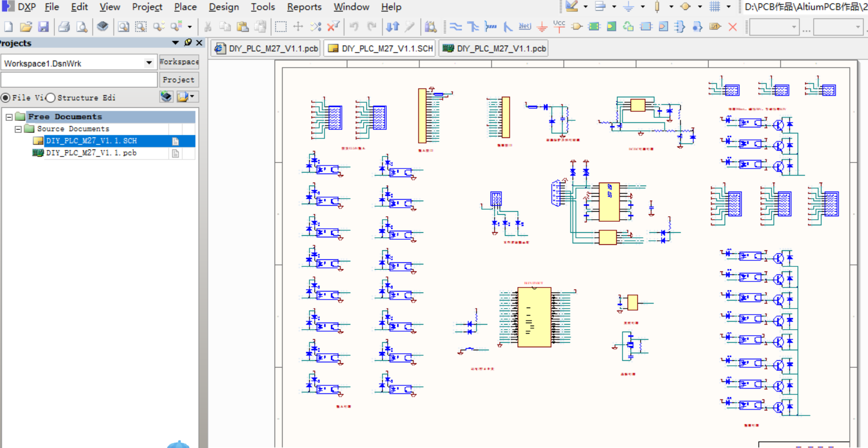This screenshot has width=868, height=448.
Task: Place a GND power port
Action: pos(542,27)
